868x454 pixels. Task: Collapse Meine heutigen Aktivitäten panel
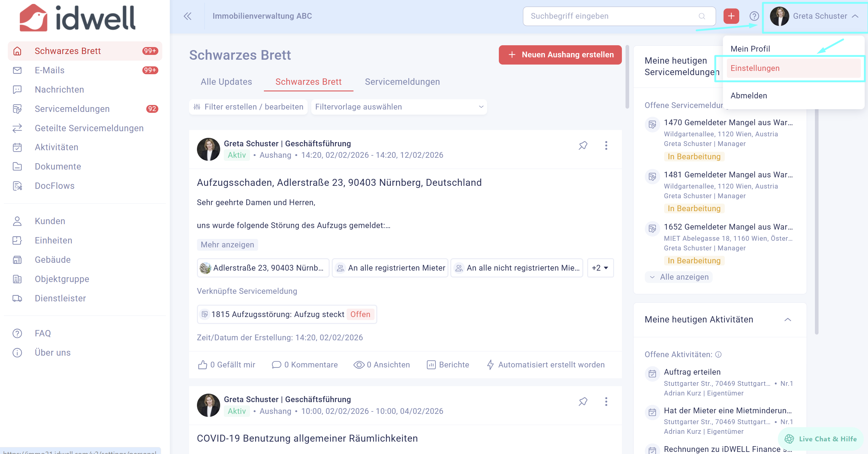(787, 319)
